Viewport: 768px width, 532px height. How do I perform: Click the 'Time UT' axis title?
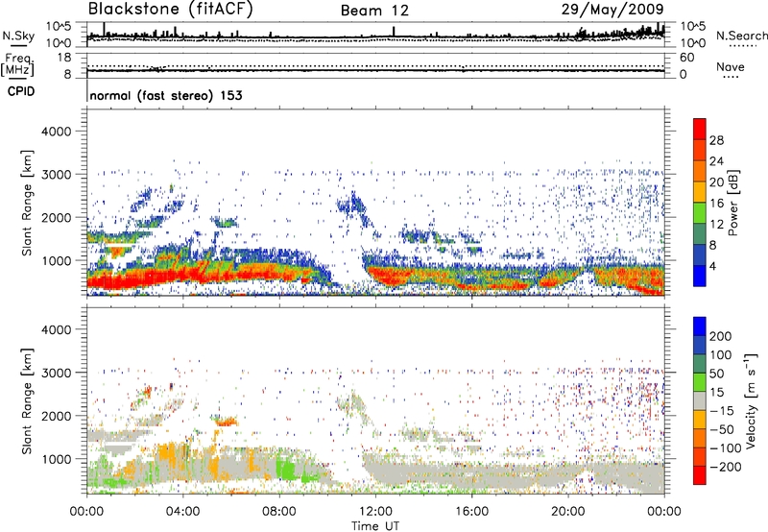pos(375,526)
